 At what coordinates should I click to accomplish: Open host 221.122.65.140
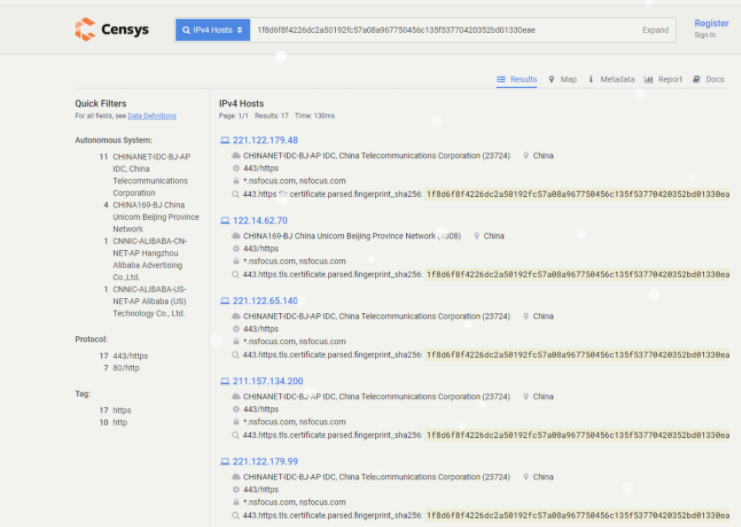click(265, 301)
